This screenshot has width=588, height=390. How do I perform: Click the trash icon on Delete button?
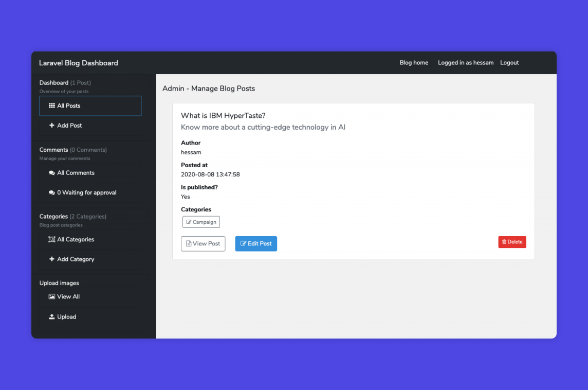(x=504, y=242)
